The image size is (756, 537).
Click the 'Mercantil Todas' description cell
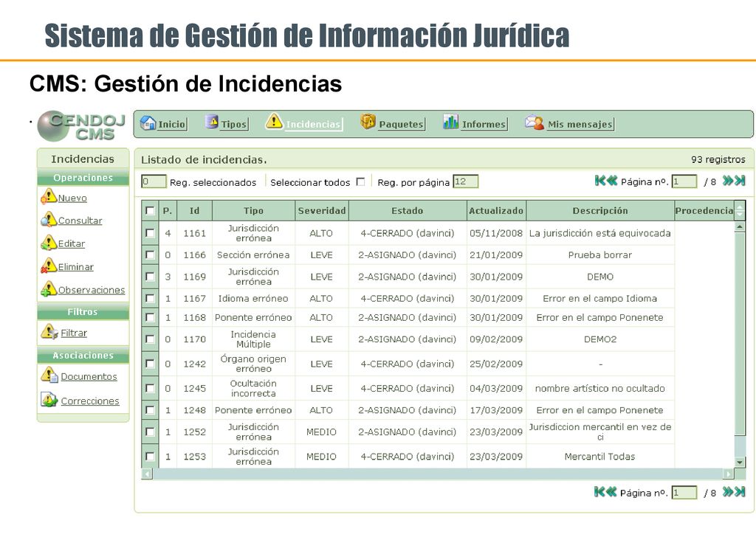pos(599,456)
